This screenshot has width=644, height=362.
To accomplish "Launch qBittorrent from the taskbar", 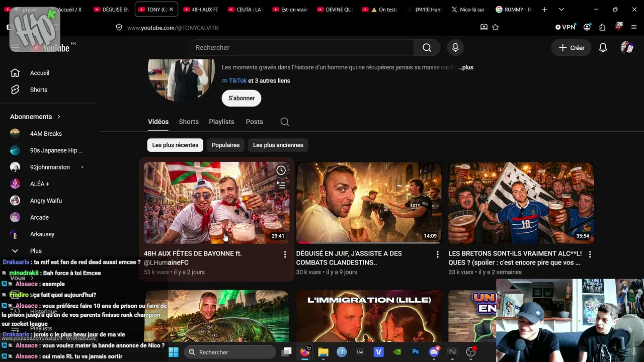I will coord(342,352).
